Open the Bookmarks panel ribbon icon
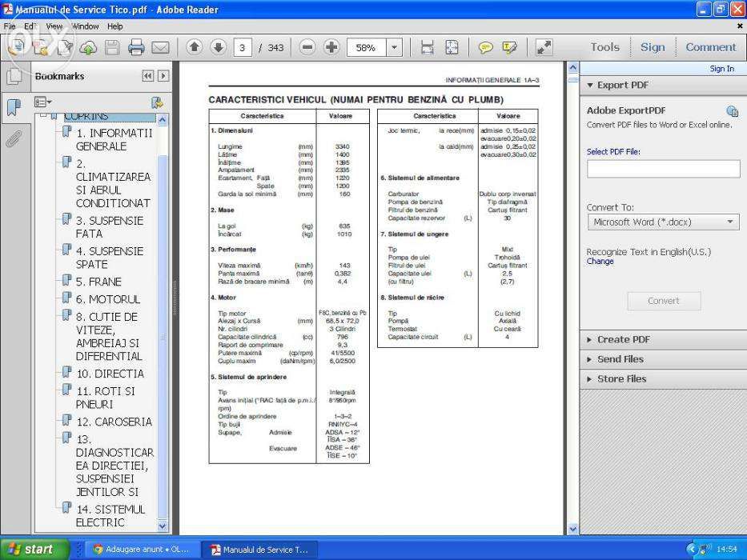This screenshot has width=747, height=560. coord(14,107)
